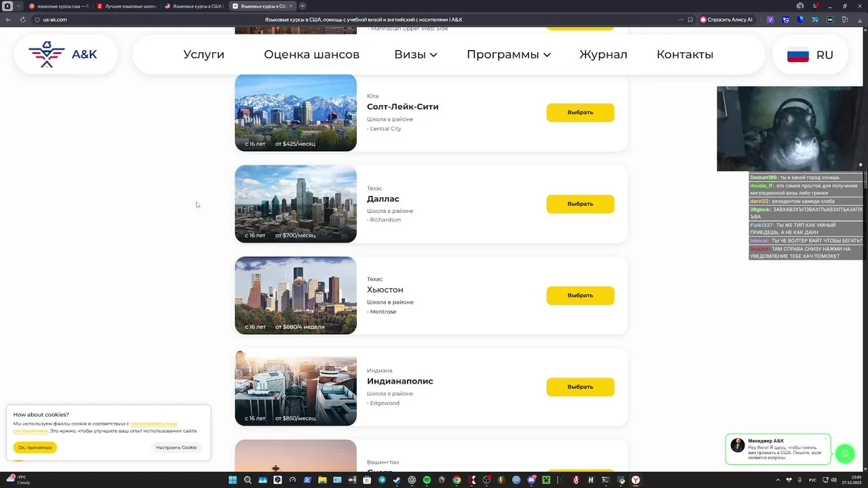Choose the Даллас school
Screen dimensions: 868x488
(x=580, y=204)
